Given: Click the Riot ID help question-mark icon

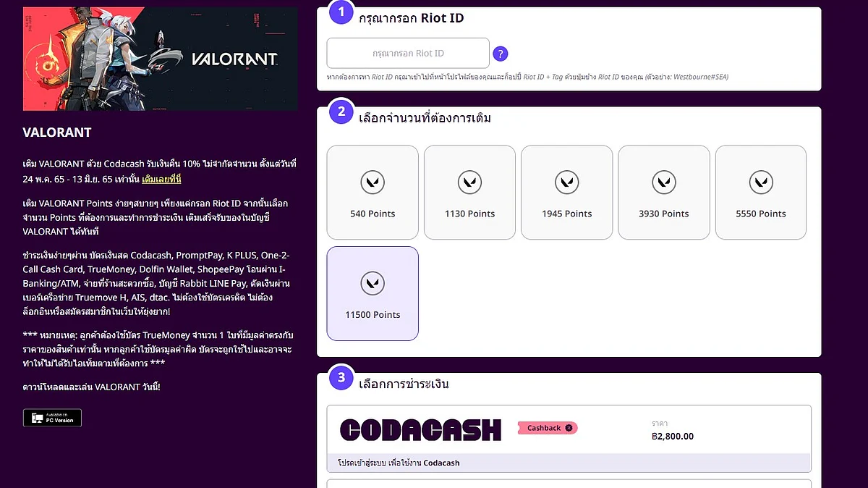Looking at the screenshot, I should coord(501,54).
